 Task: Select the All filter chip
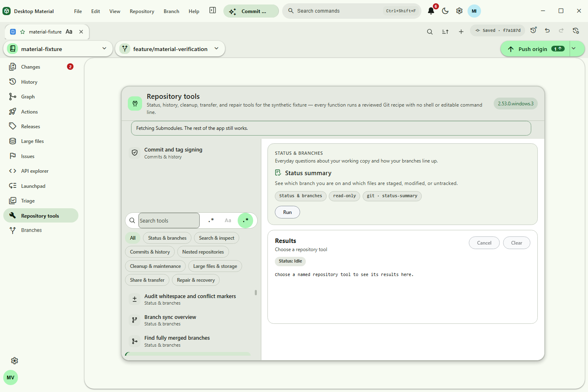coord(133,238)
